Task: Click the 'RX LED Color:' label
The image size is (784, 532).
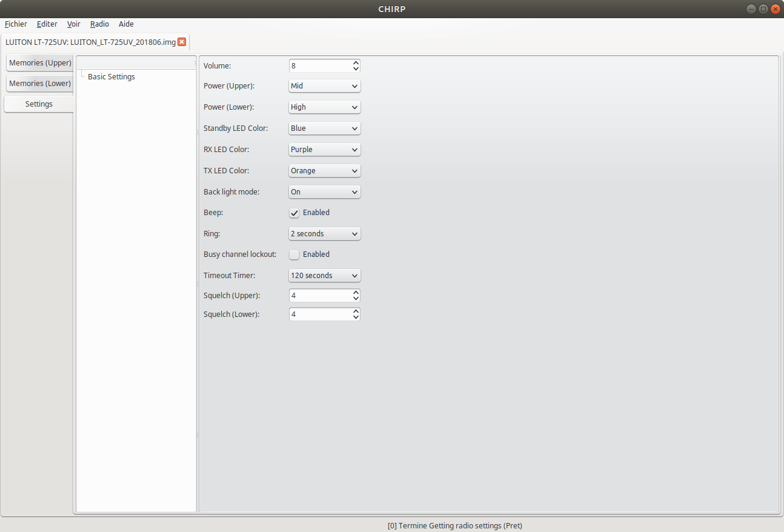Action: [226, 150]
